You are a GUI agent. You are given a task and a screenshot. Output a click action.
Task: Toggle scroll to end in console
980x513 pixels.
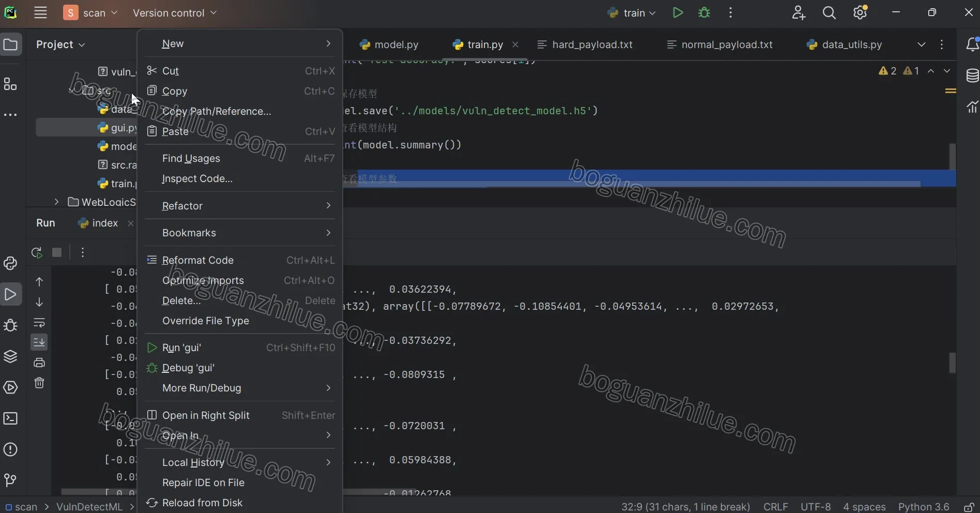(39, 342)
